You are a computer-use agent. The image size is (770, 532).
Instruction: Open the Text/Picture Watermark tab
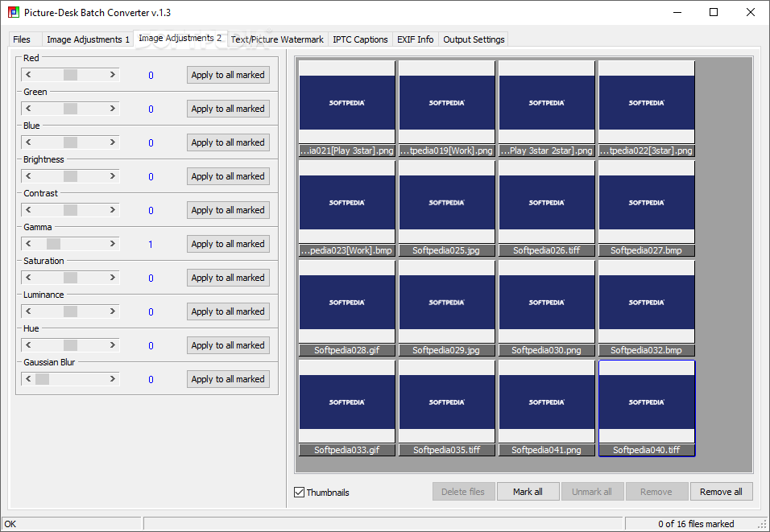277,39
